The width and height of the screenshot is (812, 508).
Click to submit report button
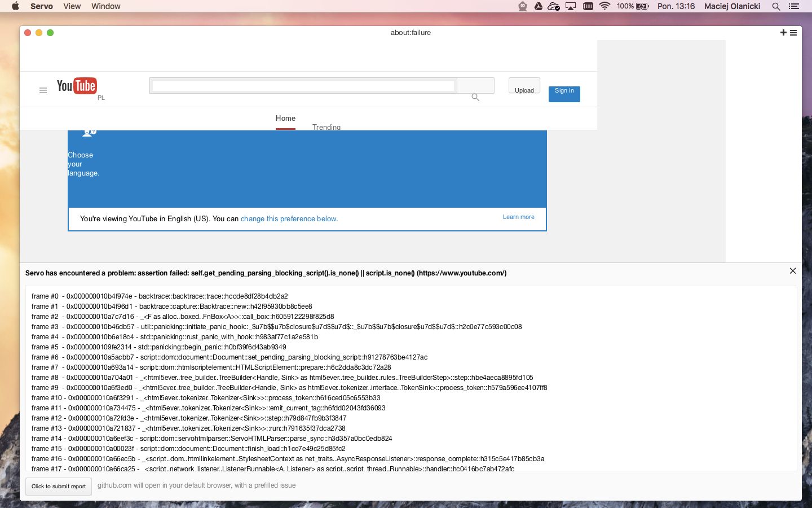[x=59, y=487]
